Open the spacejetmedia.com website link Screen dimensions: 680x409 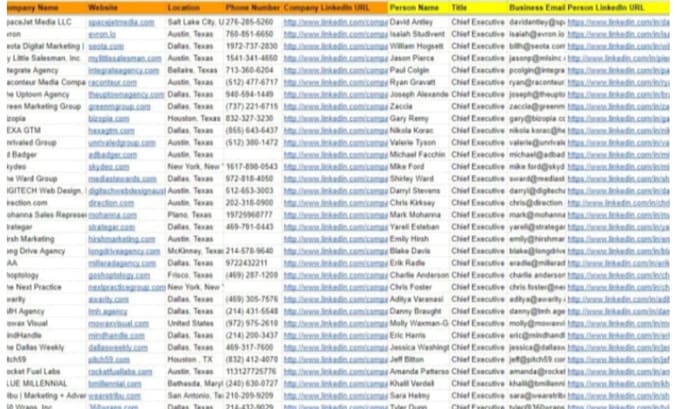click(121, 22)
